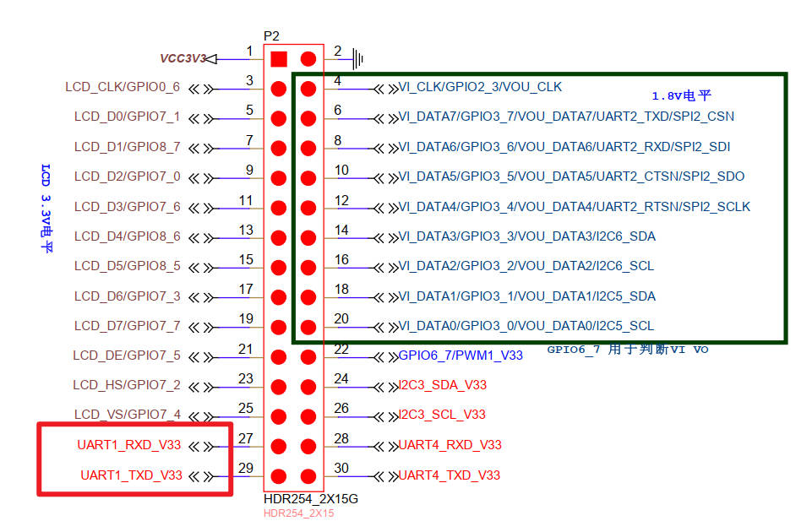Click the ground symbol at pin 2
Image resolution: width=812 pixels, height=532 pixels.
click(x=358, y=59)
